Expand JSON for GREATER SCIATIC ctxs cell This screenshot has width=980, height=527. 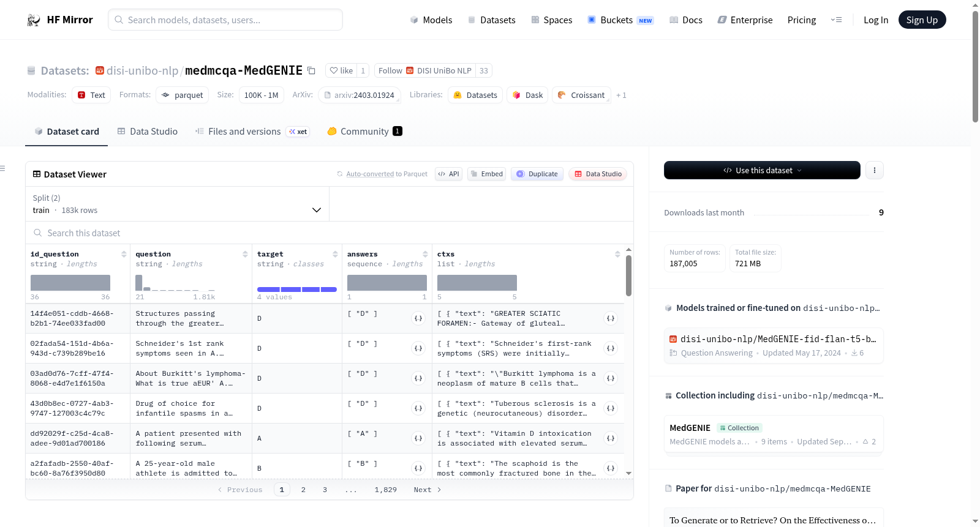[611, 318]
